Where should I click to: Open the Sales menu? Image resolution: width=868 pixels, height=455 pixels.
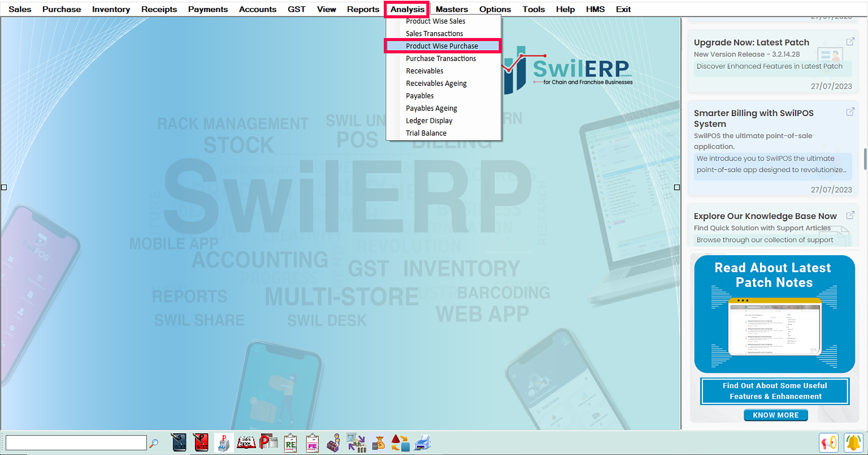pos(20,9)
